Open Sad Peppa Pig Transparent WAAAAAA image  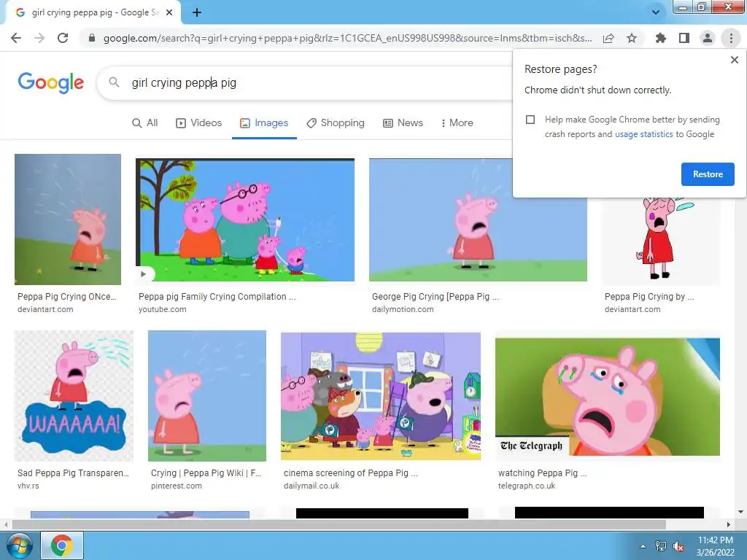[x=74, y=396]
